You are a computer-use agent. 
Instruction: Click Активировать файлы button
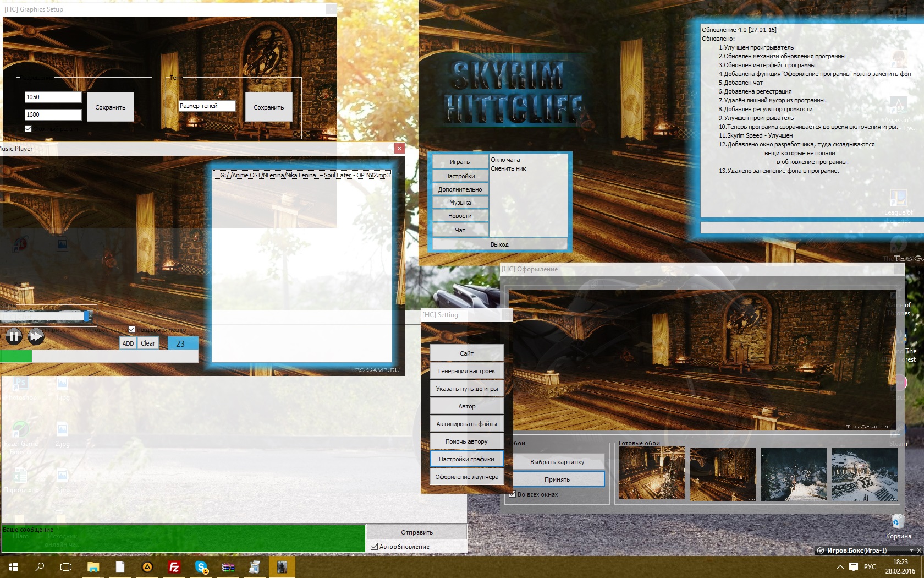tap(466, 424)
